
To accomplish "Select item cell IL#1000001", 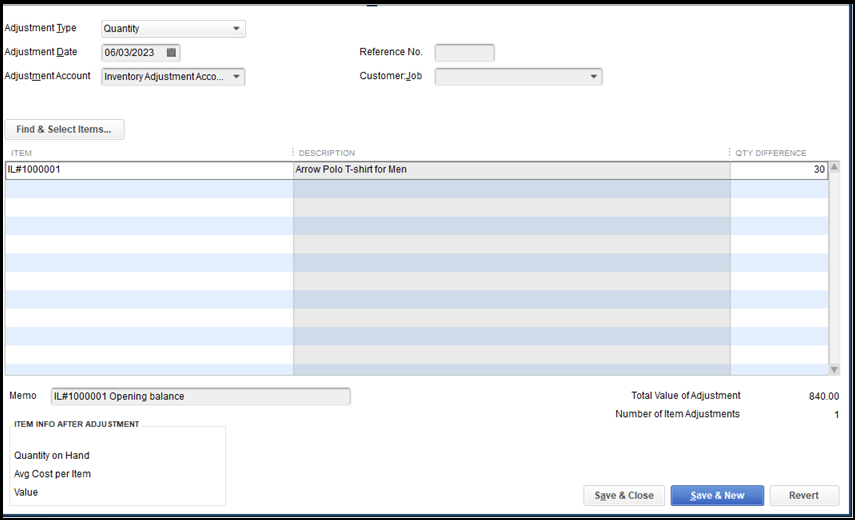I will [x=149, y=170].
